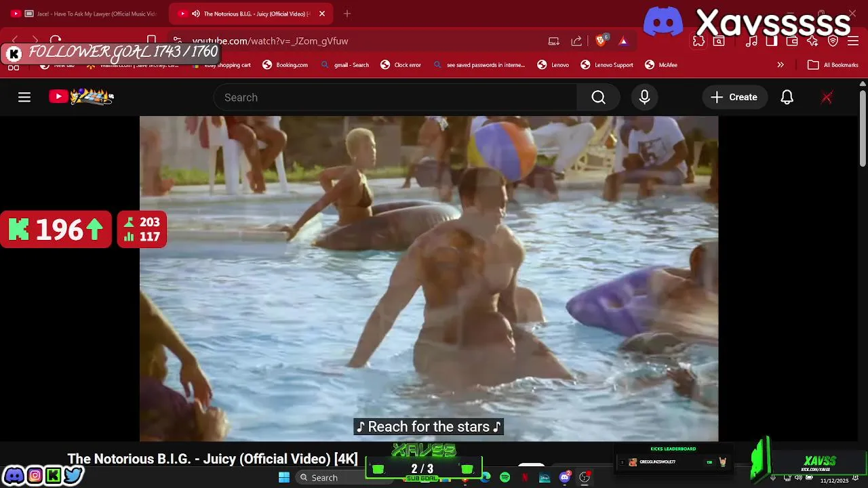Open the browser main menu button
868x488 pixels.
(x=853, y=41)
